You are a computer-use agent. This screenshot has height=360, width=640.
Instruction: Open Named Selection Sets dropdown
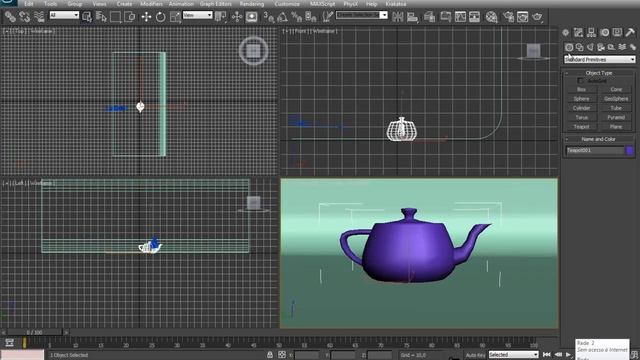pyautogui.click(x=362, y=15)
